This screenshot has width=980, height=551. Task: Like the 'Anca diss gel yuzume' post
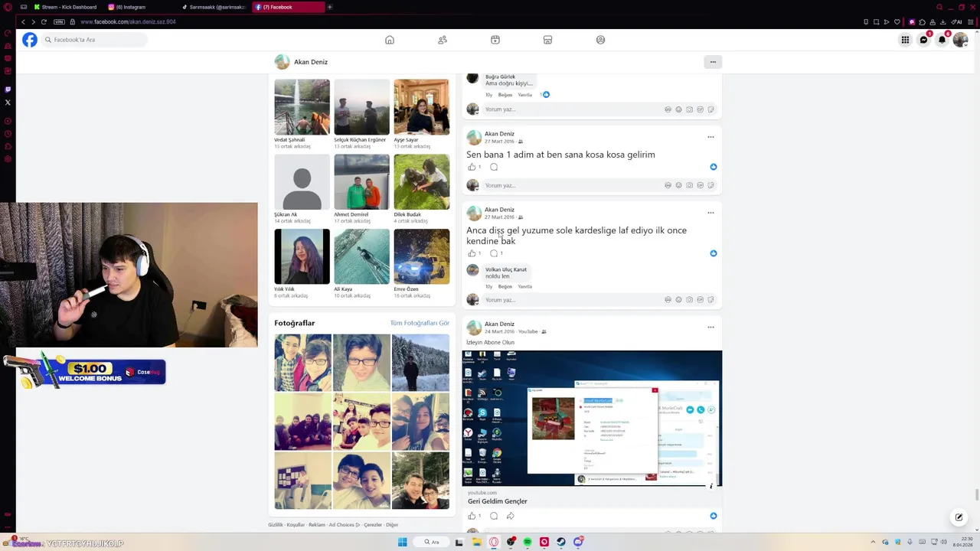pos(472,253)
